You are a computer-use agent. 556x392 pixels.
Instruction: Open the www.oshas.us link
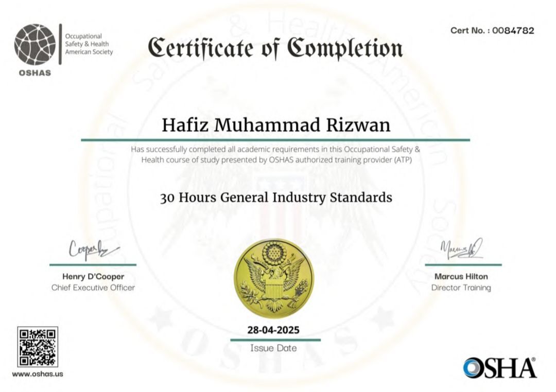point(38,374)
